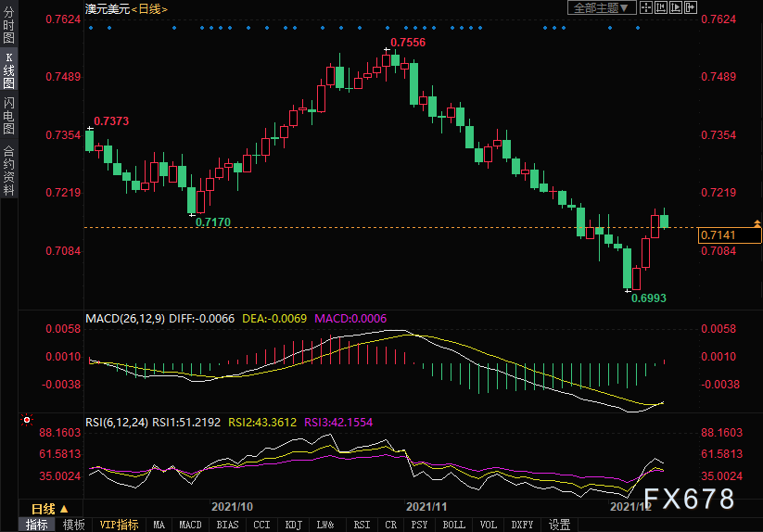The height and width of the screenshot is (532, 763).
Task: Switch to the 模板 bottom tab
Action: (x=72, y=525)
